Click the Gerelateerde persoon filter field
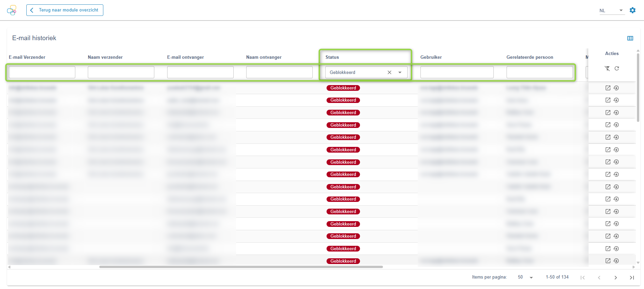The image size is (644, 289). [x=539, y=72]
